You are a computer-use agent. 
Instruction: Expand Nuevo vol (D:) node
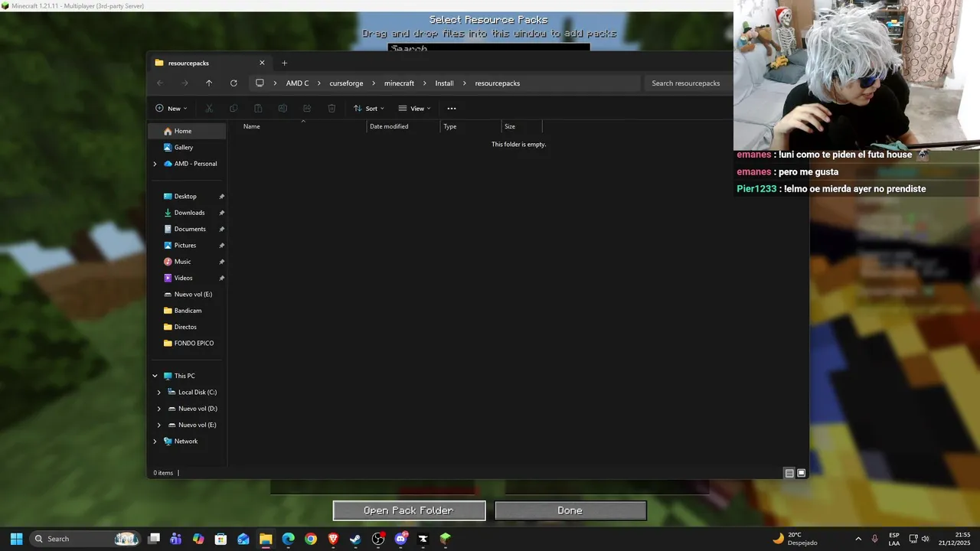[x=159, y=409]
